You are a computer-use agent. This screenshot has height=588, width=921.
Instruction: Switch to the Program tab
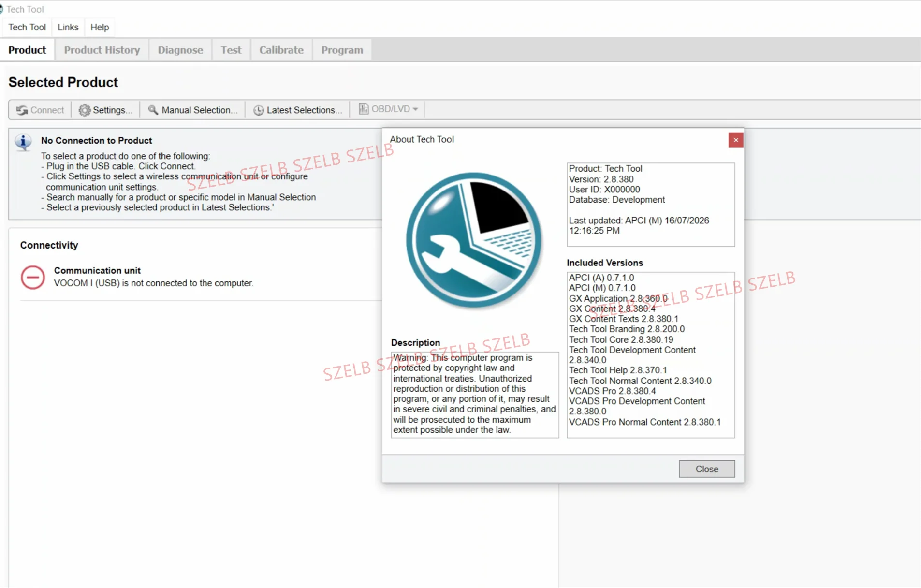click(x=342, y=50)
